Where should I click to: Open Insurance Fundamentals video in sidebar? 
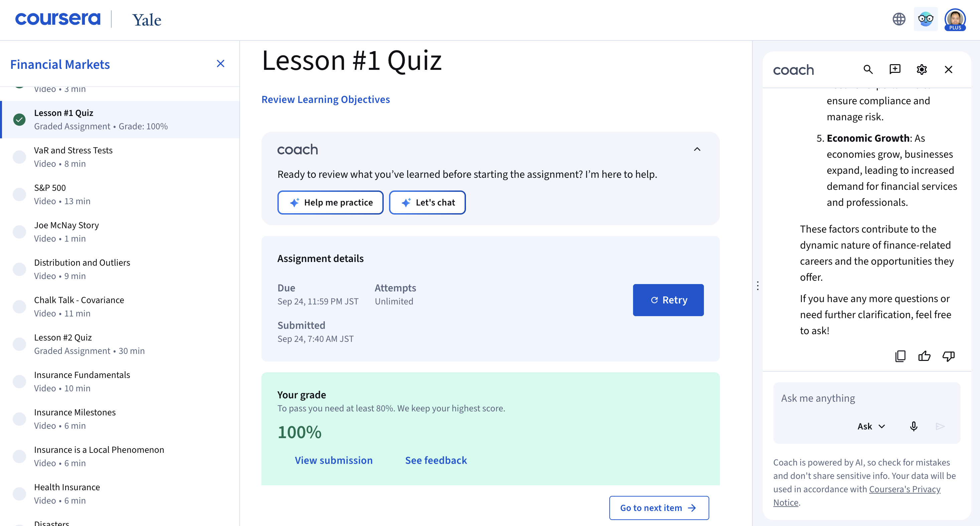(x=82, y=381)
